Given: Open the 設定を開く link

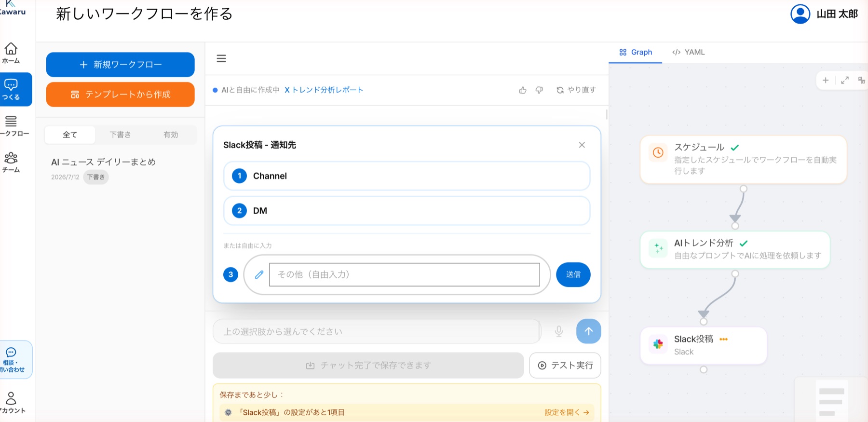Looking at the screenshot, I should [567, 412].
